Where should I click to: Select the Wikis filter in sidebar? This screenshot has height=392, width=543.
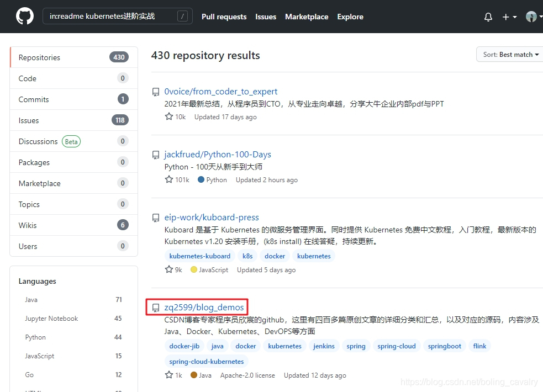(74, 225)
